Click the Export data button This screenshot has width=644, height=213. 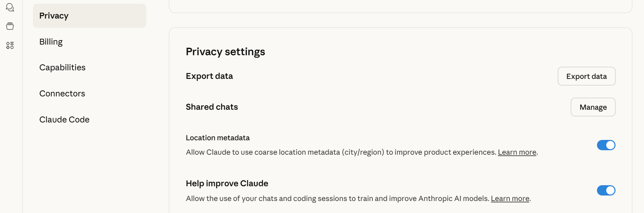586,76
